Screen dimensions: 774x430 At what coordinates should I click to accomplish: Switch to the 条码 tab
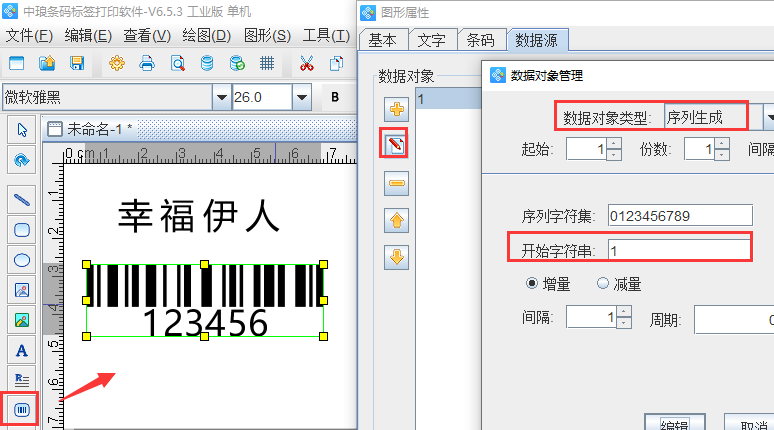click(480, 40)
